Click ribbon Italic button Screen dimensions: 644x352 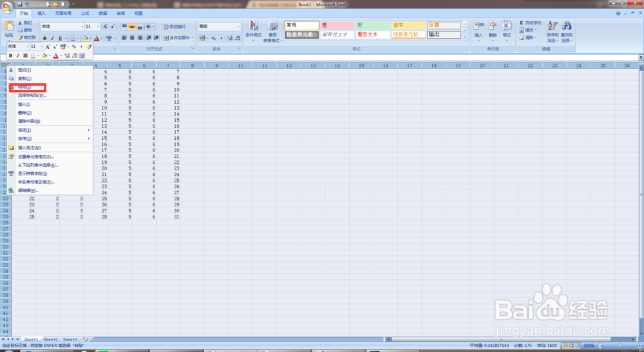52,38
